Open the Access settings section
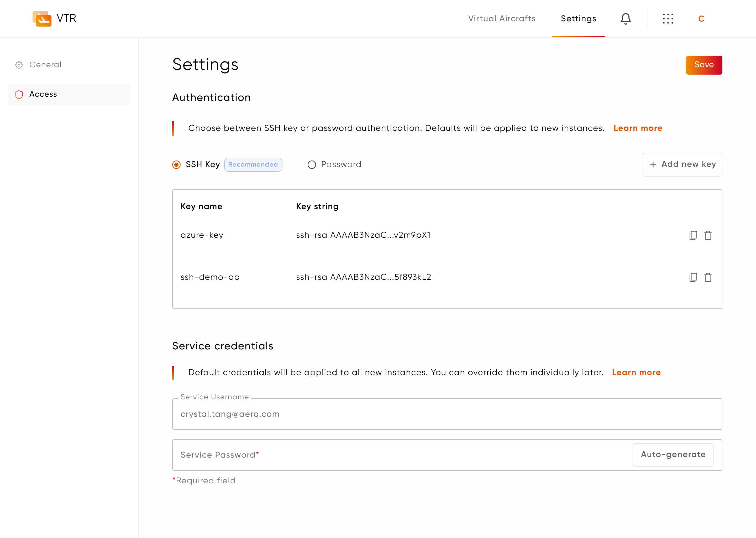Viewport: 756px width, 538px height. coord(43,94)
